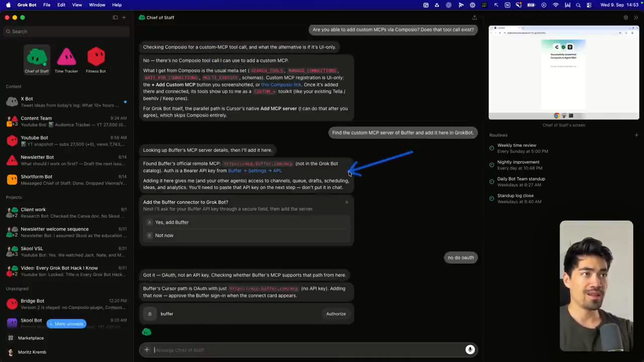Toggle the sidebar layout icon
644x362 pixels.
pos(115,18)
